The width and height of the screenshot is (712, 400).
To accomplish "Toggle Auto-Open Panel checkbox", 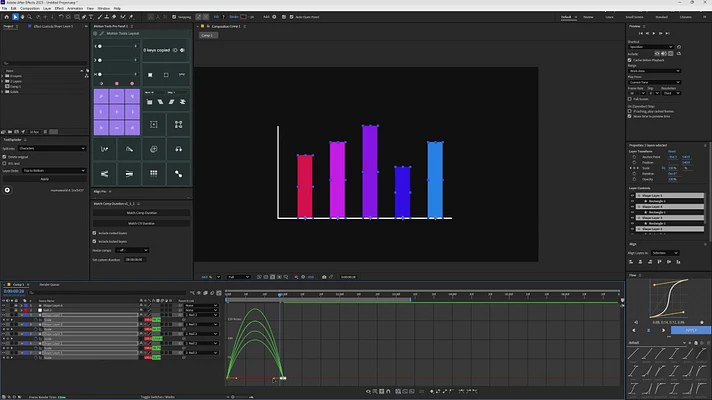I will [292, 17].
